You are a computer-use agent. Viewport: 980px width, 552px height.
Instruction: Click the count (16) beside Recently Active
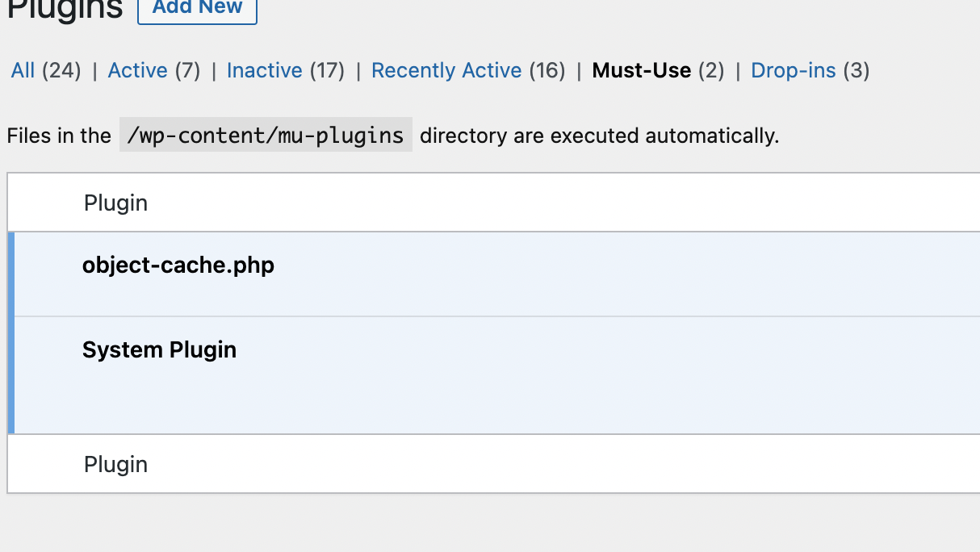[547, 71]
